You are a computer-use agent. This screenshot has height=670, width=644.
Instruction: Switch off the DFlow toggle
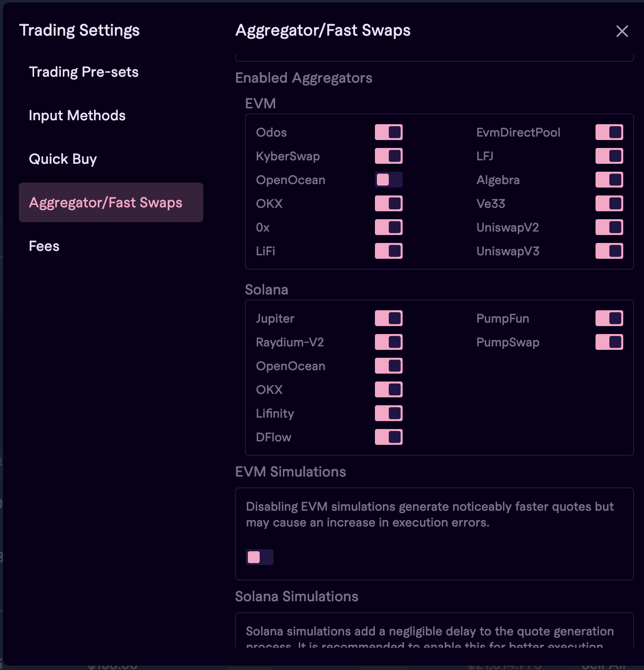point(388,437)
